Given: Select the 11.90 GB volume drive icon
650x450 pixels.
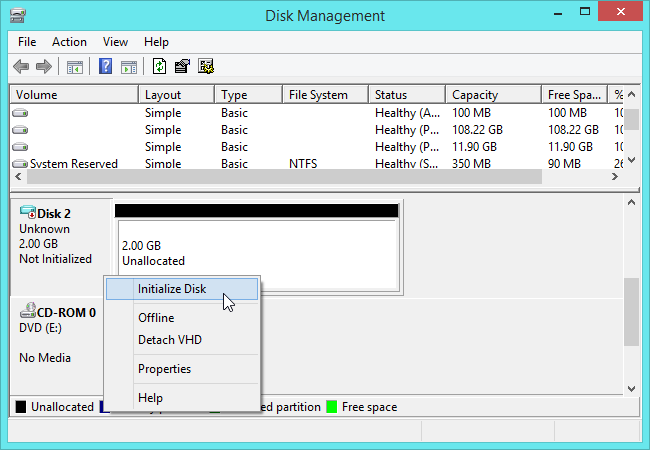Looking at the screenshot, I should tap(20, 147).
